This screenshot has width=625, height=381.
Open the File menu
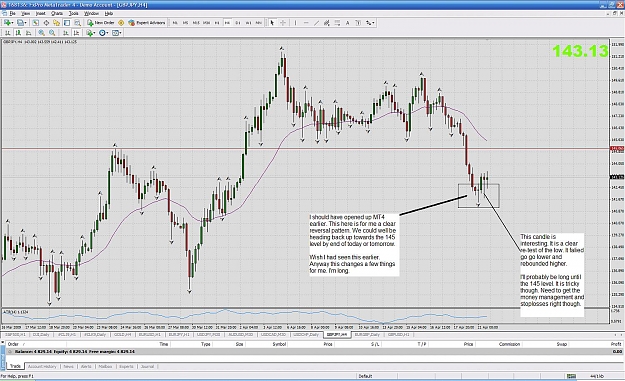point(12,14)
